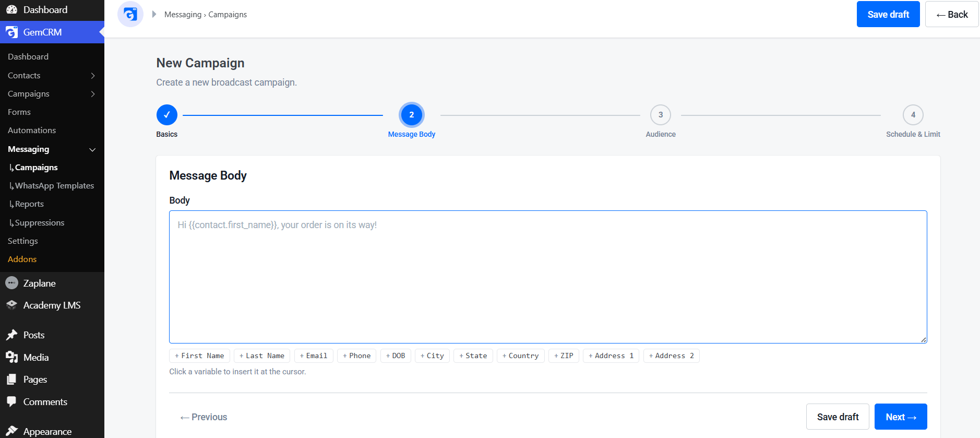Go to completed Basics step checkmark

coord(167,115)
